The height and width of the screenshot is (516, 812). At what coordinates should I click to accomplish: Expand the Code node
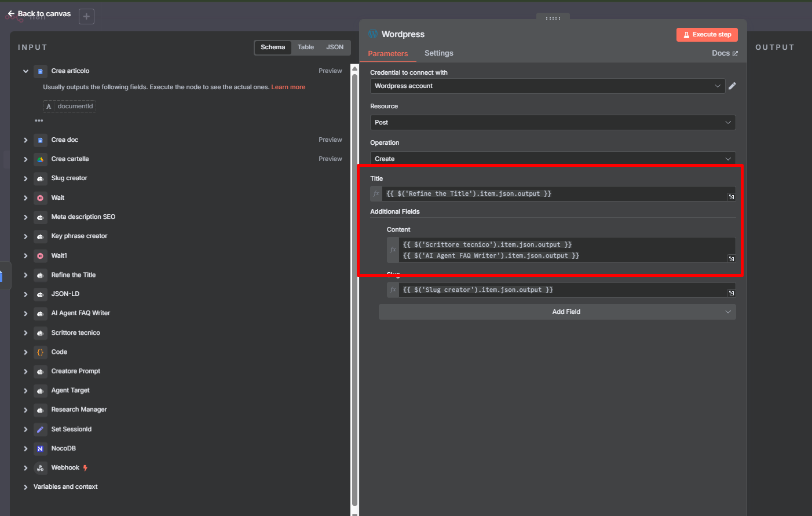pyautogui.click(x=25, y=352)
